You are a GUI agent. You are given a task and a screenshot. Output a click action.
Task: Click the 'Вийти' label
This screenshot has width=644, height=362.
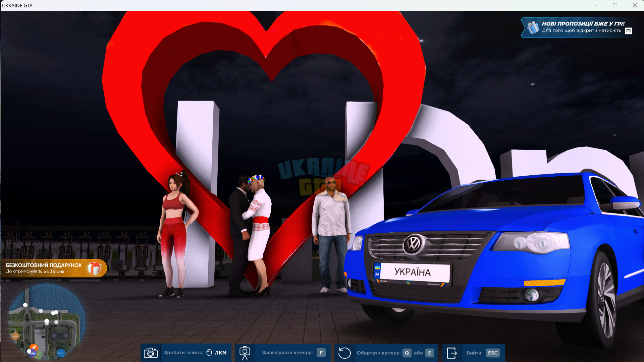pos(474,353)
